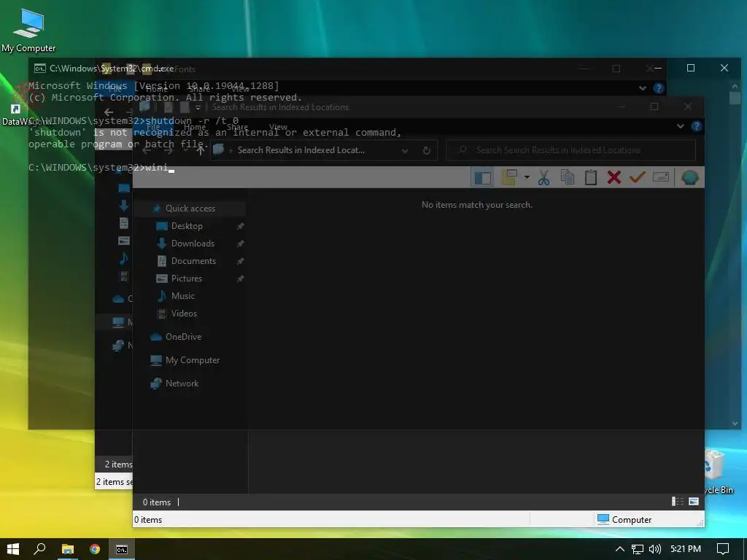Click Help icon in background Fonts window

(659, 88)
